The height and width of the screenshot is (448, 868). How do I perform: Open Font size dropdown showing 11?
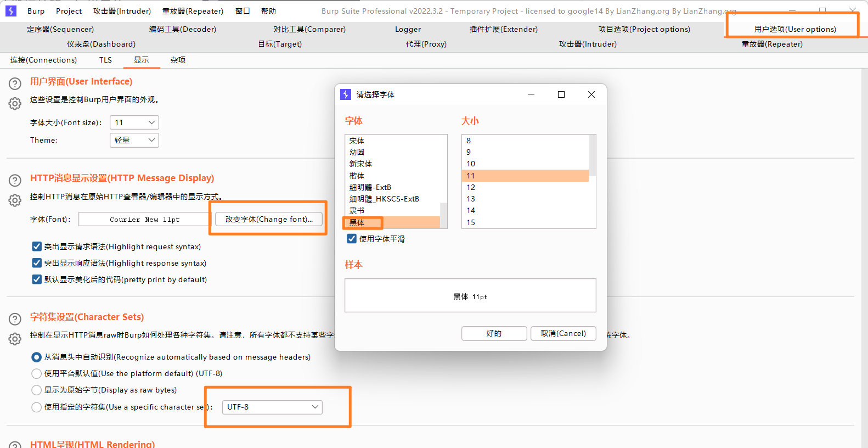[134, 122]
